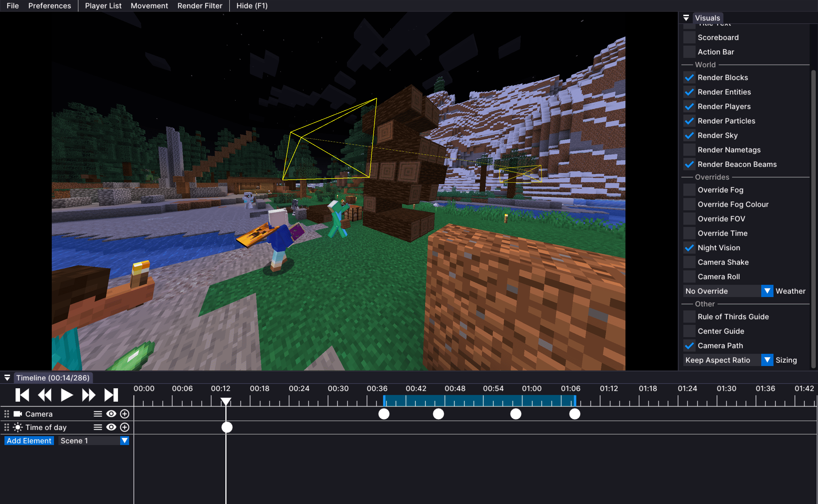Uncheck Render Players

coord(689,107)
